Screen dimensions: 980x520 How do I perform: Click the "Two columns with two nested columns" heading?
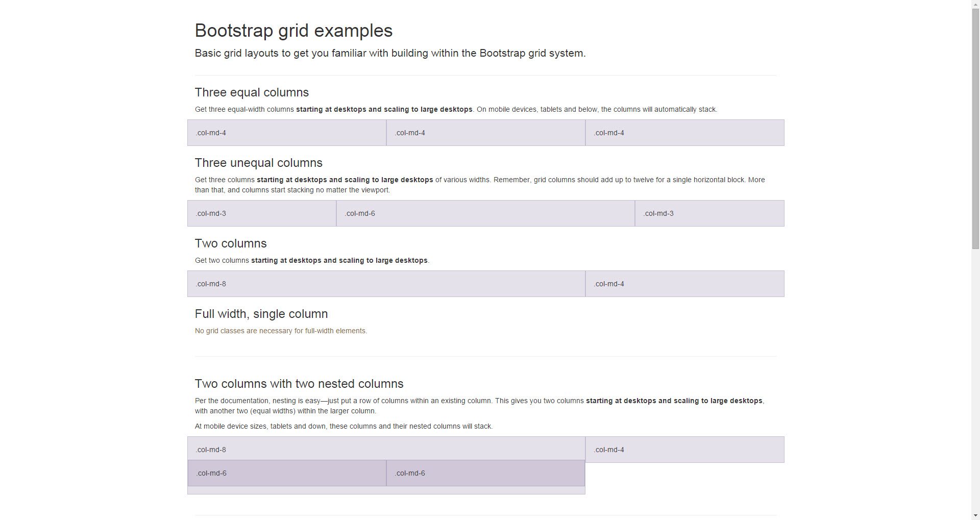[299, 384]
